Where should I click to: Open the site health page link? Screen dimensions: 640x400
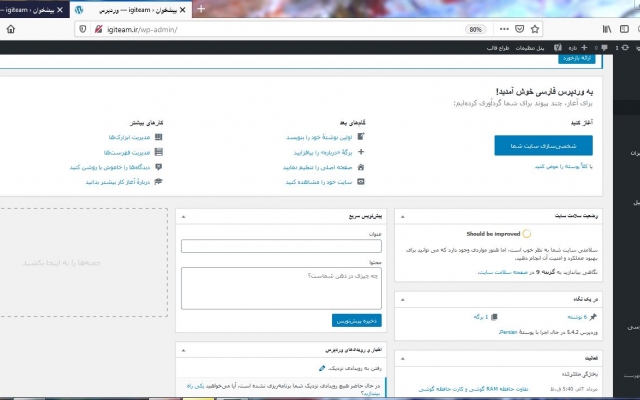pos(503,272)
